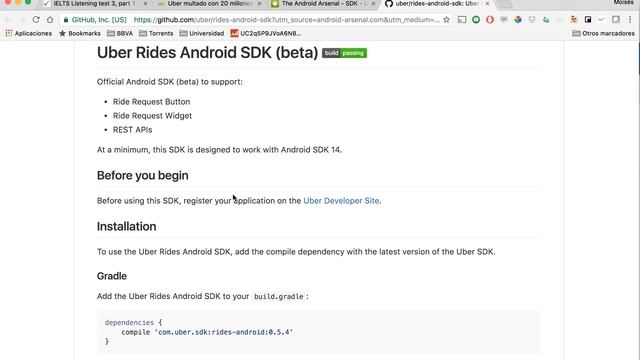Image resolution: width=640 pixels, height=360 pixels.
Task: Open the Aplicaciones apps grid shortcut
Action: pyautogui.click(x=29, y=33)
